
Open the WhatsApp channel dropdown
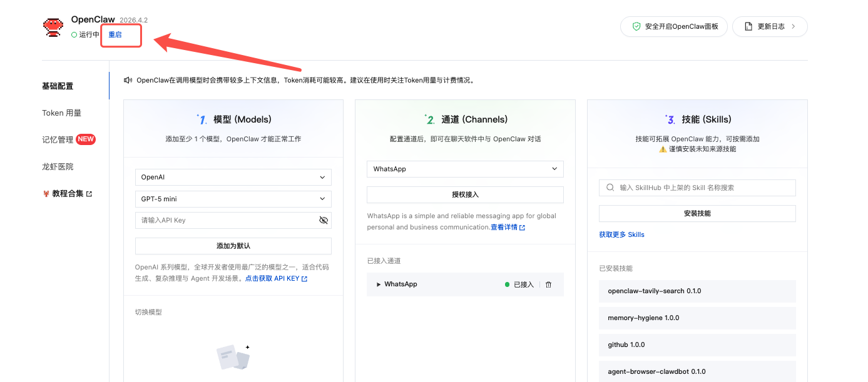464,169
